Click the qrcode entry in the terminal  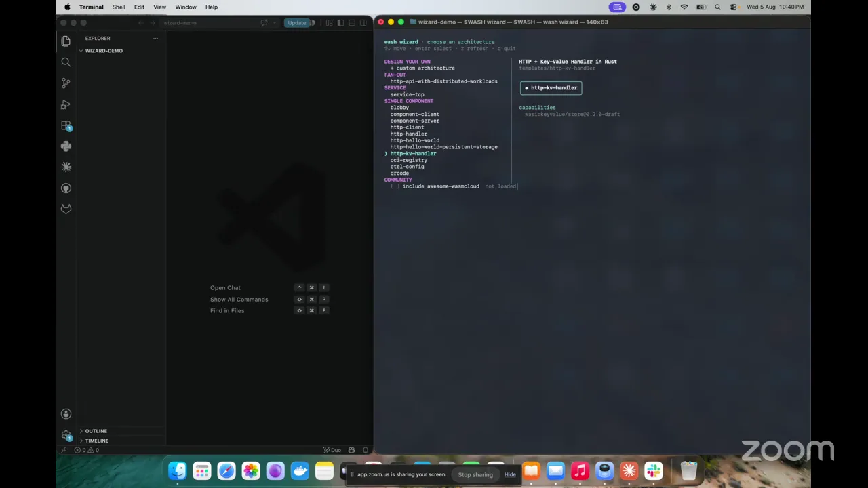(399, 174)
